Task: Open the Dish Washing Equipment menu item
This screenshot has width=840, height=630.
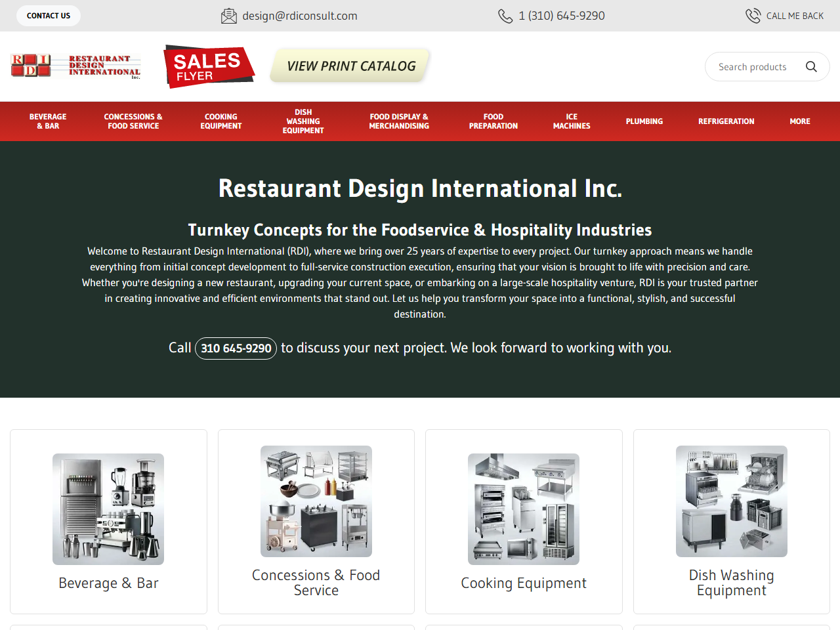Action: click(x=303, y=121)
